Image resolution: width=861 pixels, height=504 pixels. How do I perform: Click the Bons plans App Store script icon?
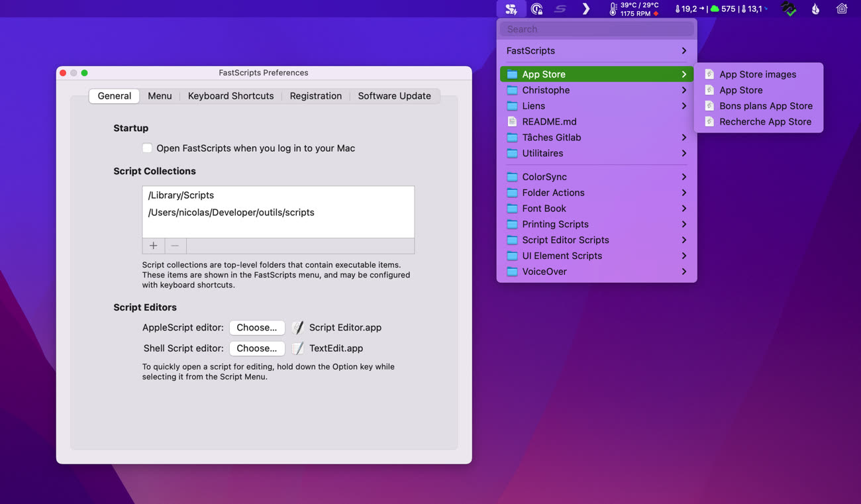click(709, 106)
